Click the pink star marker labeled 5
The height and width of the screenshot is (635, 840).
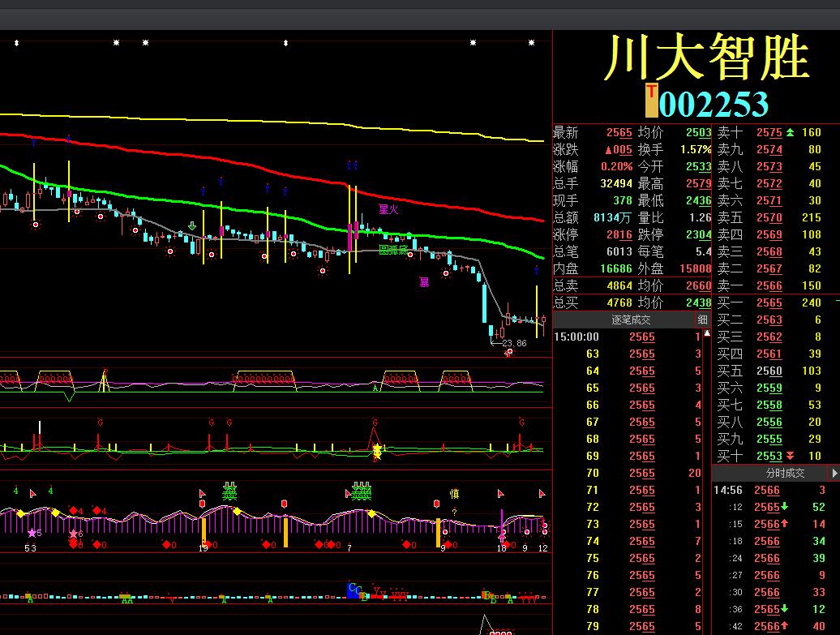[x=32, y=533]
